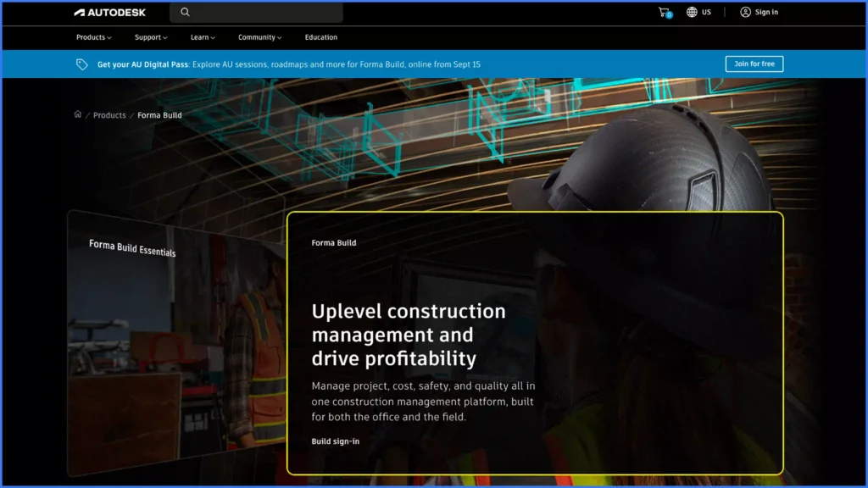Viewport: 868px width, 488px height.
Task: Expand the Learn menu
Action: (203, 37)
